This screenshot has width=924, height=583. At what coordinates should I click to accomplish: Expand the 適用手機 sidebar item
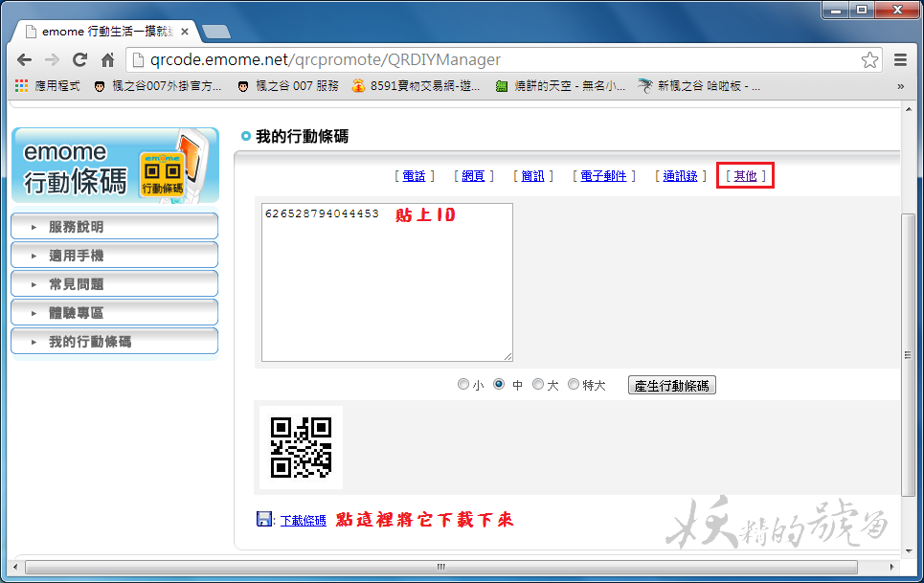[x=114, y=255]
